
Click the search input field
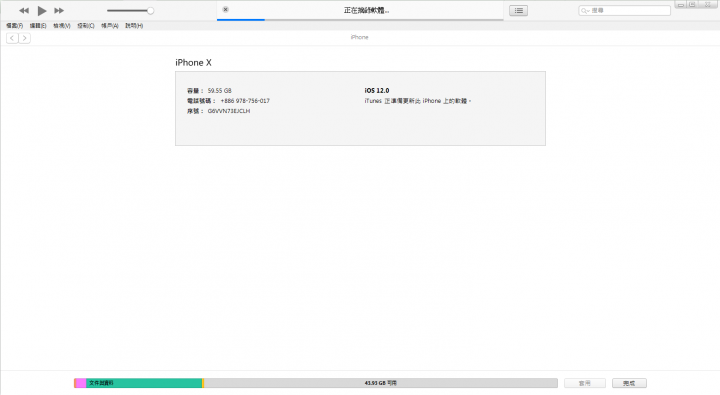pyautogui.click(x=624, y=11)
